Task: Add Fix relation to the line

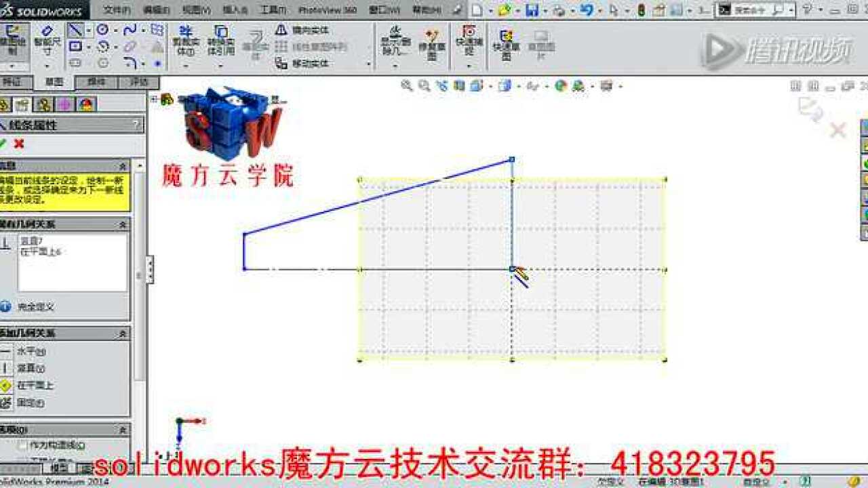Action: point(23,403)
